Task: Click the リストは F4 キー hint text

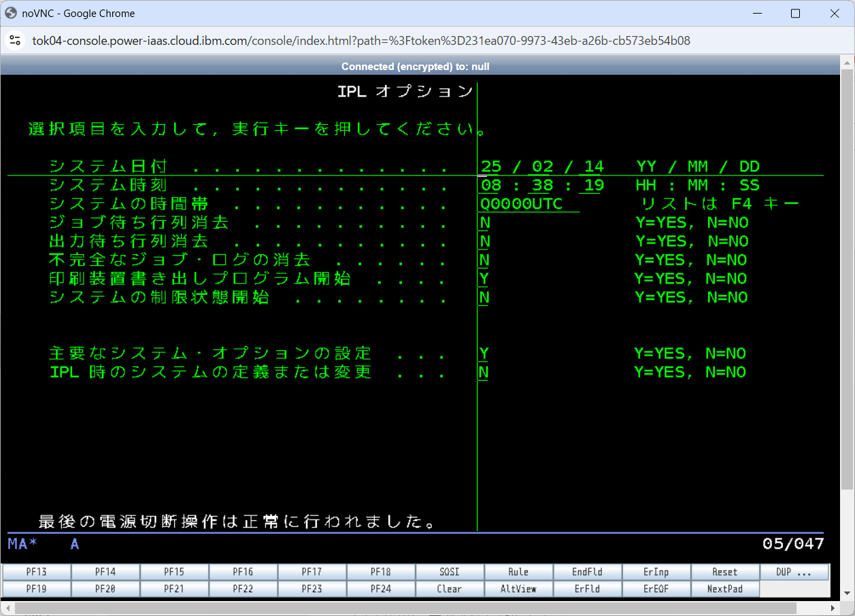Action: pos(719,204)
